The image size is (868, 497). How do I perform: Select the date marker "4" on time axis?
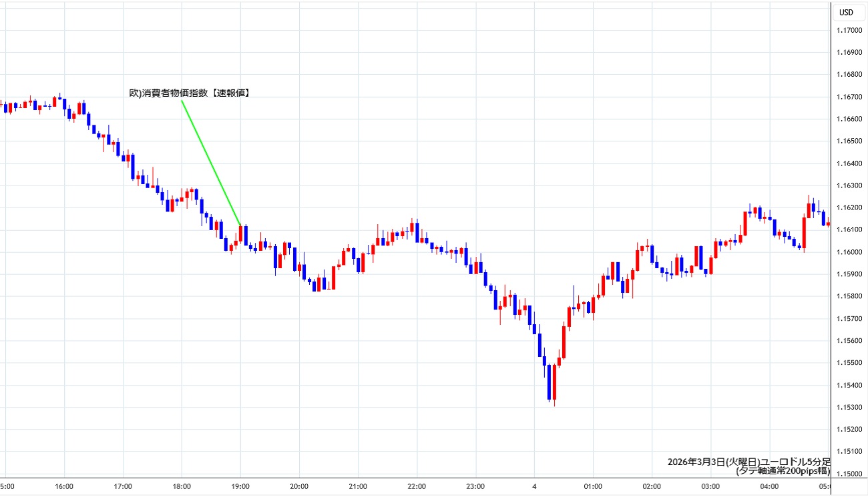(x=534, y=486)
